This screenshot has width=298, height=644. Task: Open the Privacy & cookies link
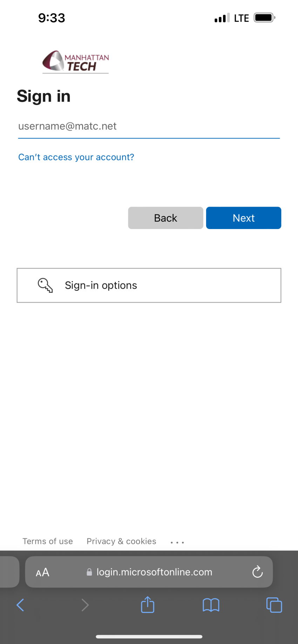[x=121, y=541]
